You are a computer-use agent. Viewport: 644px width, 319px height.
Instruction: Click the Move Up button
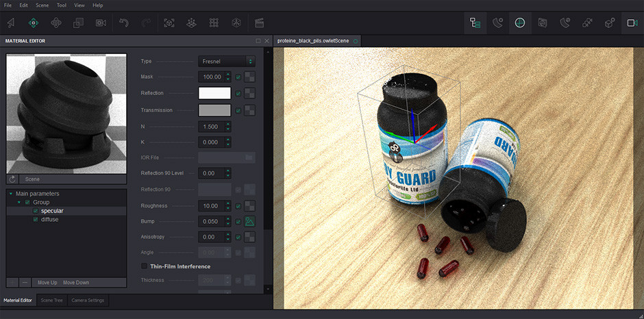tap(47, 283)
